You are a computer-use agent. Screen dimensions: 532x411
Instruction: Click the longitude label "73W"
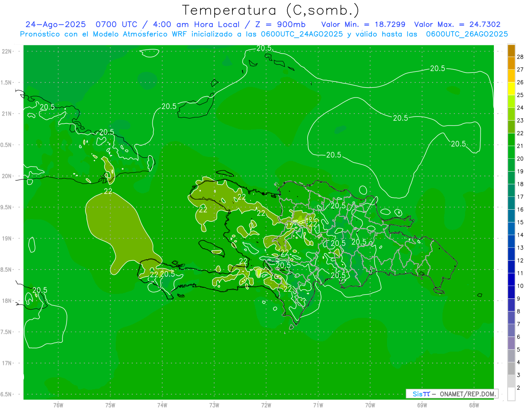click(214, 405)
